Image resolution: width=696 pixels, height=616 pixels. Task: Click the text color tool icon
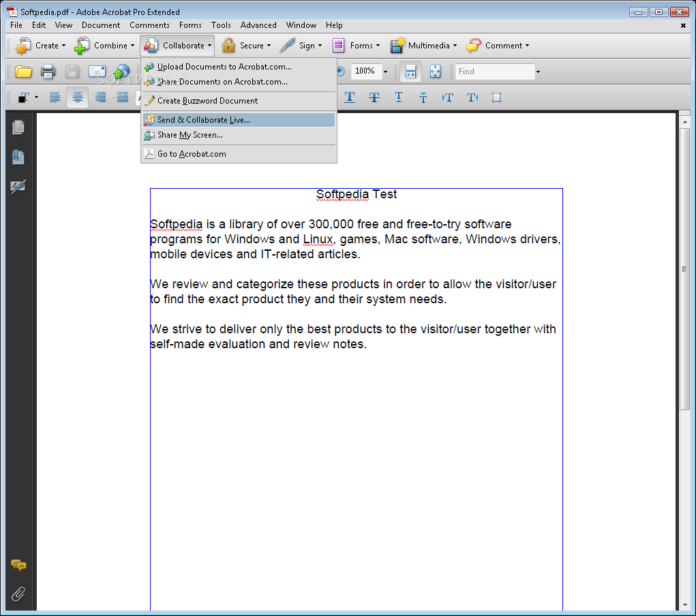[24, 97]
